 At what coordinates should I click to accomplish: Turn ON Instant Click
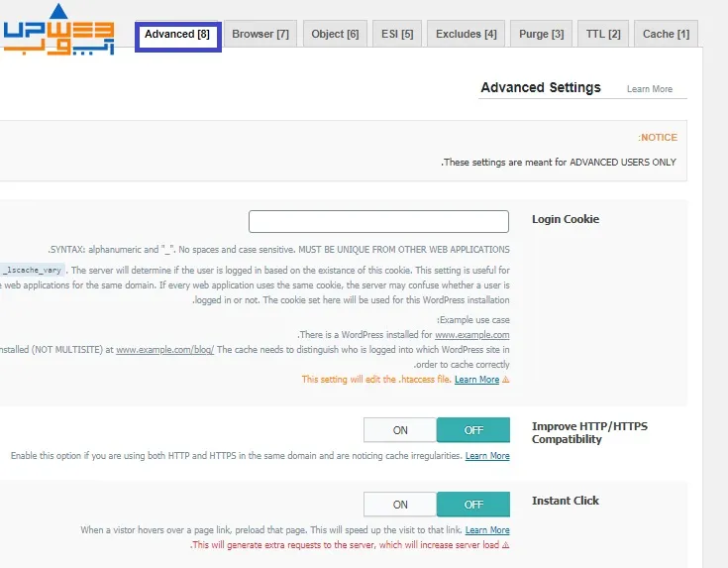click(400, 505)
